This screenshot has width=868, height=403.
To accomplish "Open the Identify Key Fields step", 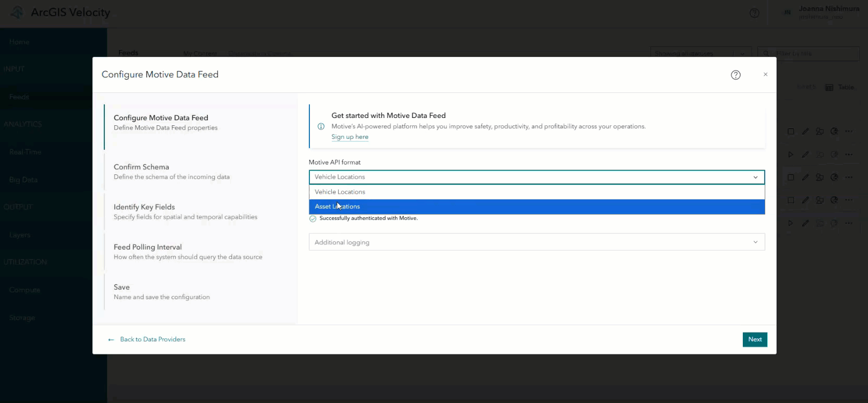I will click(201, 212).
